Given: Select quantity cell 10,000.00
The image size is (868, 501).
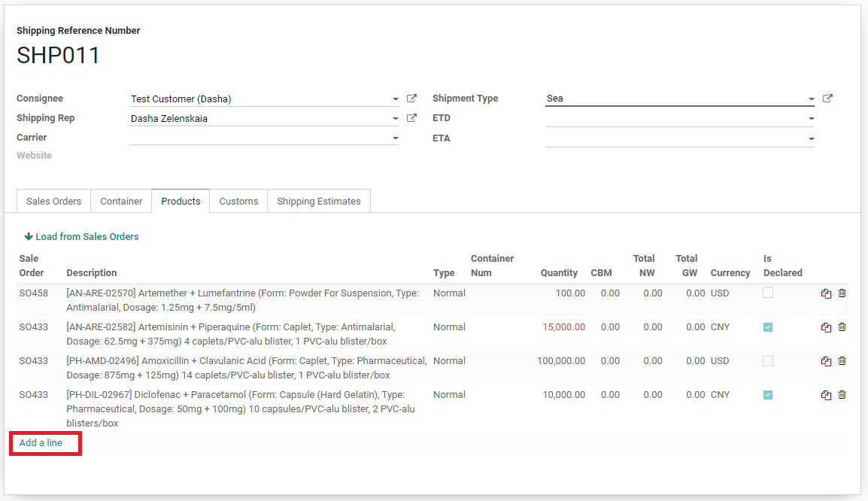Looking at the screenshot, I should click(x=563, y=395).
